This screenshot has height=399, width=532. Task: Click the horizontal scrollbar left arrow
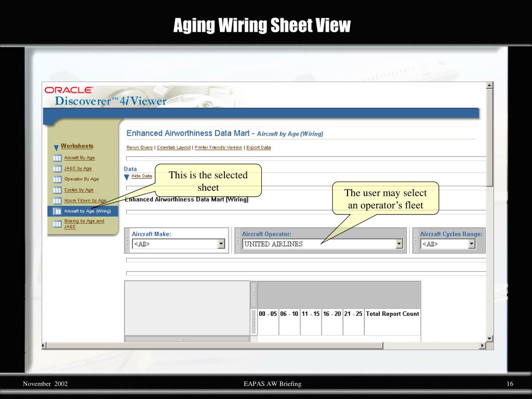(x=44, y=345)
